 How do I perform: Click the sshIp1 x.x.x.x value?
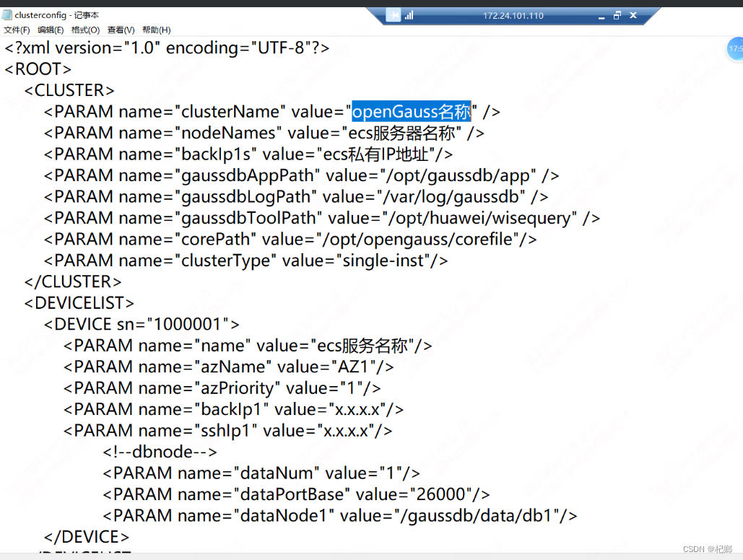click(346, 431)
